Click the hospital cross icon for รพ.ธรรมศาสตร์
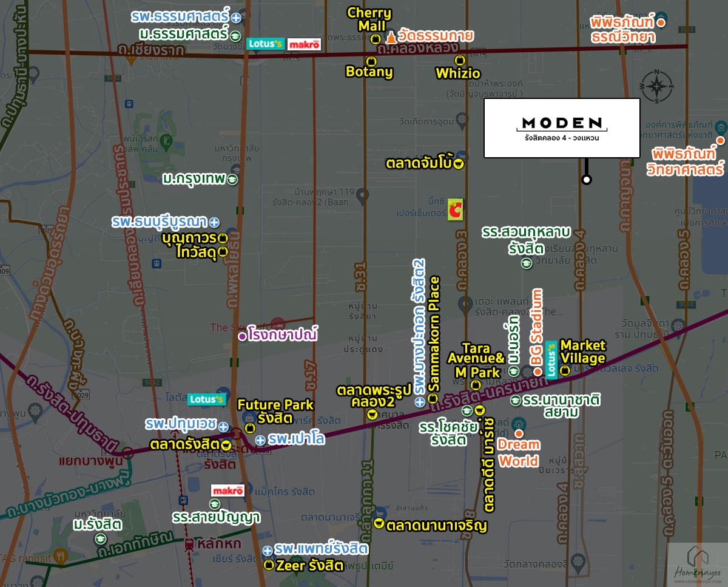The image size is (728, 587). tap(235, 18)
